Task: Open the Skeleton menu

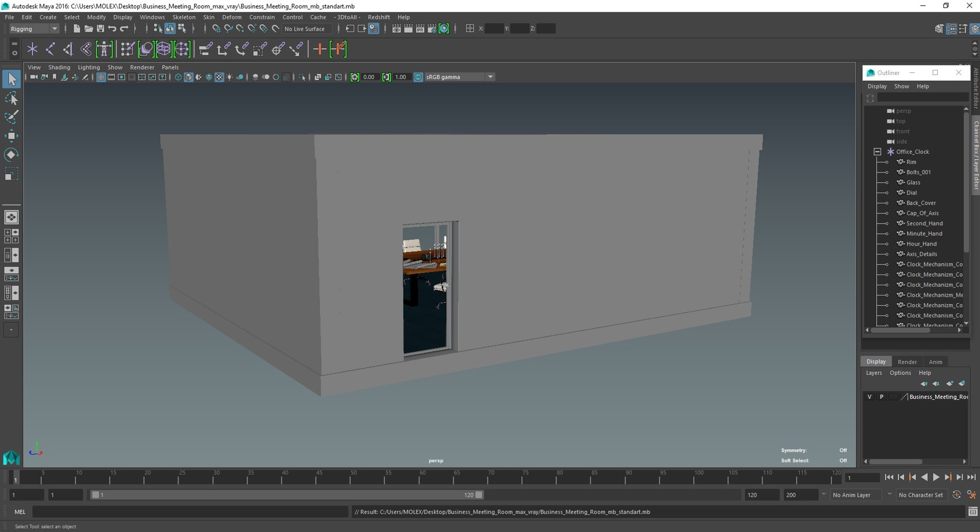Action: 184,17
